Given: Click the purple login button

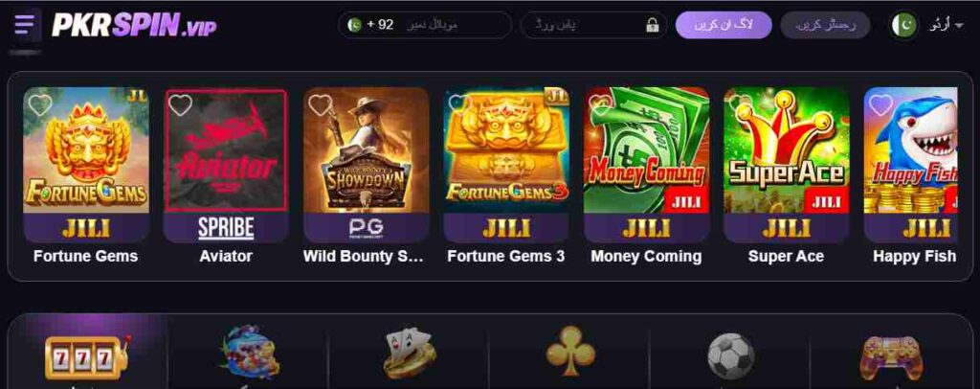Looking at the screenshot, I should (724, 25).
